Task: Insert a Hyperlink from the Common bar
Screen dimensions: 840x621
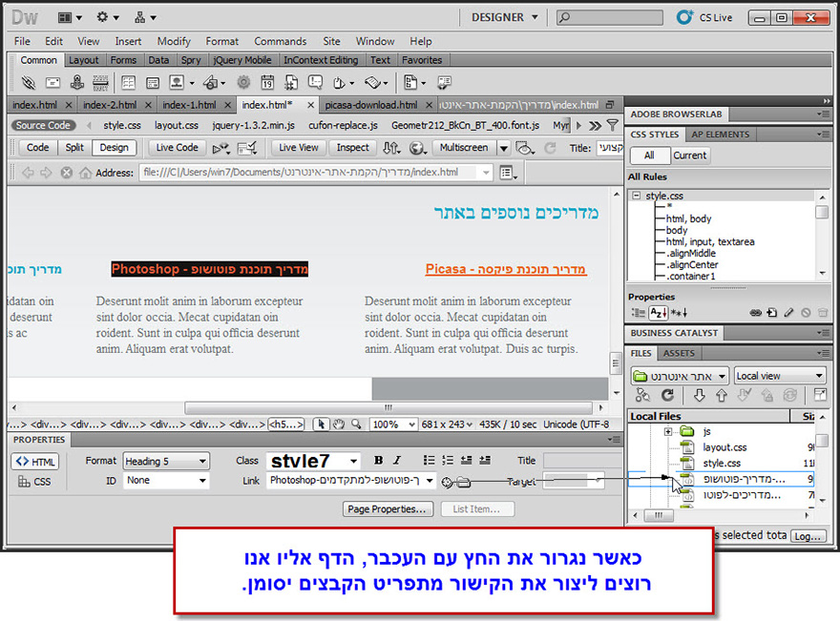Action: tap(28, 82)
